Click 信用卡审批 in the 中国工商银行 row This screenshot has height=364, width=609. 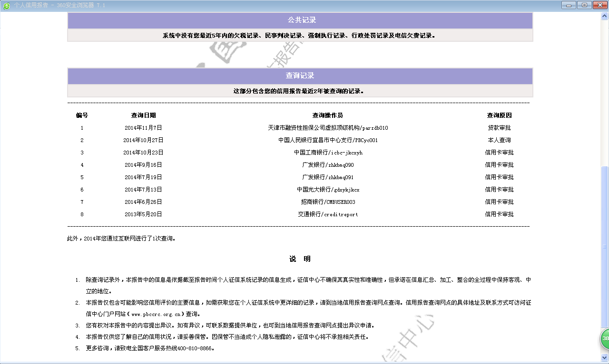coord(500,153)
